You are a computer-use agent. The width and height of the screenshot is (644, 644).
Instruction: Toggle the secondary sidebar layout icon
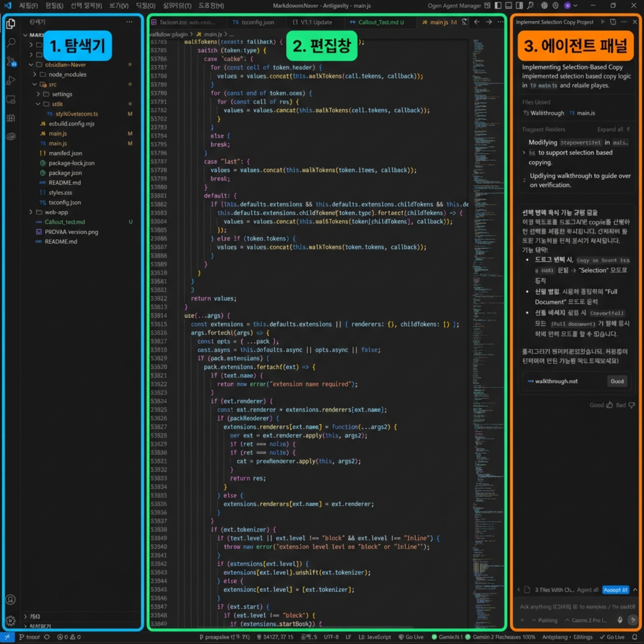click(x=519, y=5)
